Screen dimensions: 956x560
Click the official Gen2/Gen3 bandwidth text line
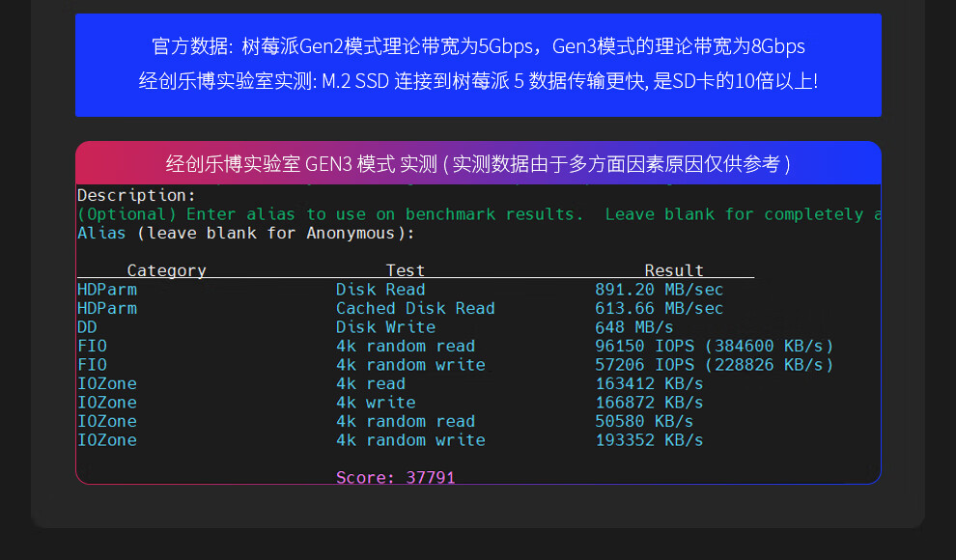[x=478, y=46]
